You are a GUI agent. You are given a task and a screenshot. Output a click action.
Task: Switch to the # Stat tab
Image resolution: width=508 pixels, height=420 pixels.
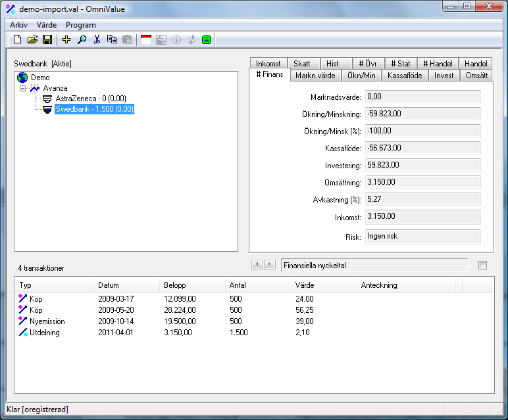click(401, 63)
